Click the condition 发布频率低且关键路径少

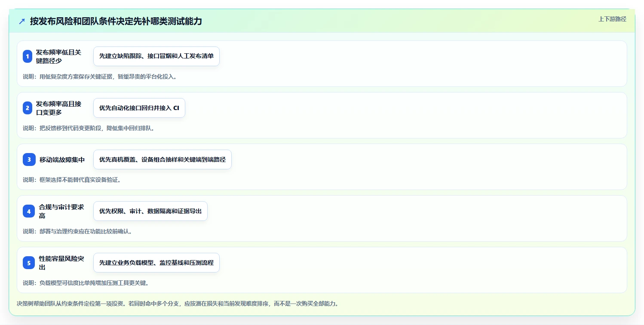tap(59, 56)
